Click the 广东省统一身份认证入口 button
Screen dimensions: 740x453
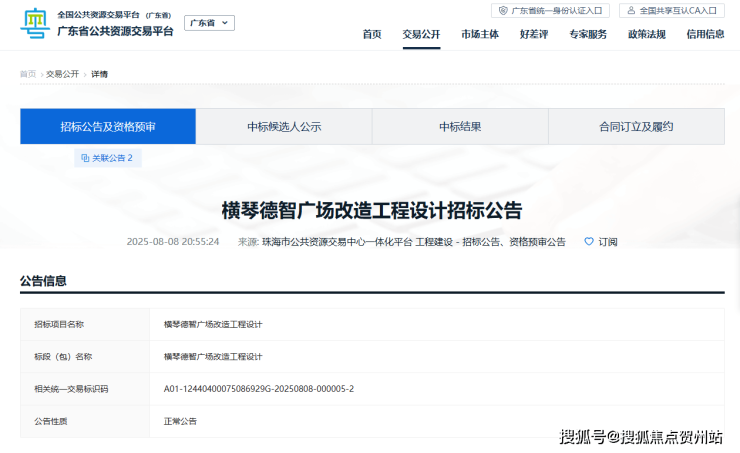550,10
